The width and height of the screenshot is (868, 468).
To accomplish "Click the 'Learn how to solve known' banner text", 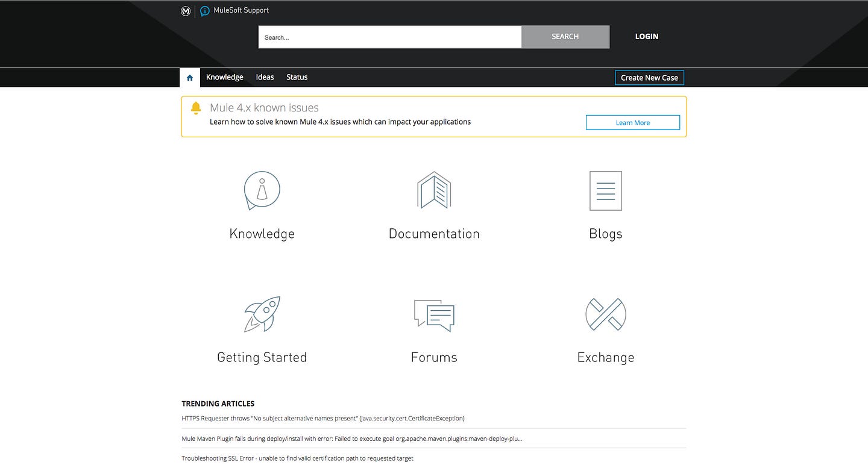I will [x=340, y=122].
